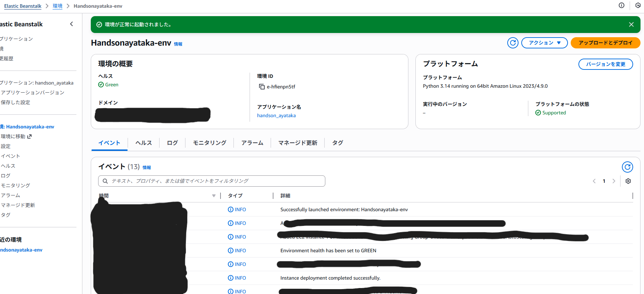The width and height of the screenshot is (644, 294).
Task: Open events table settings gear
Action: 628,181
